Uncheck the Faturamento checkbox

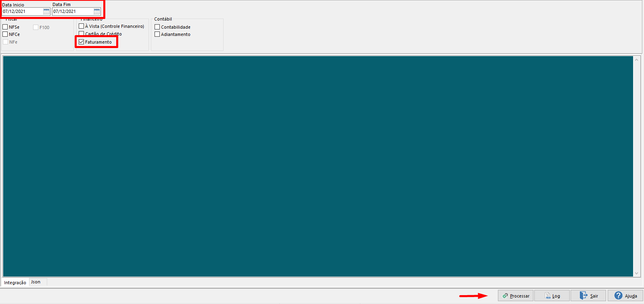pos(82,42)
